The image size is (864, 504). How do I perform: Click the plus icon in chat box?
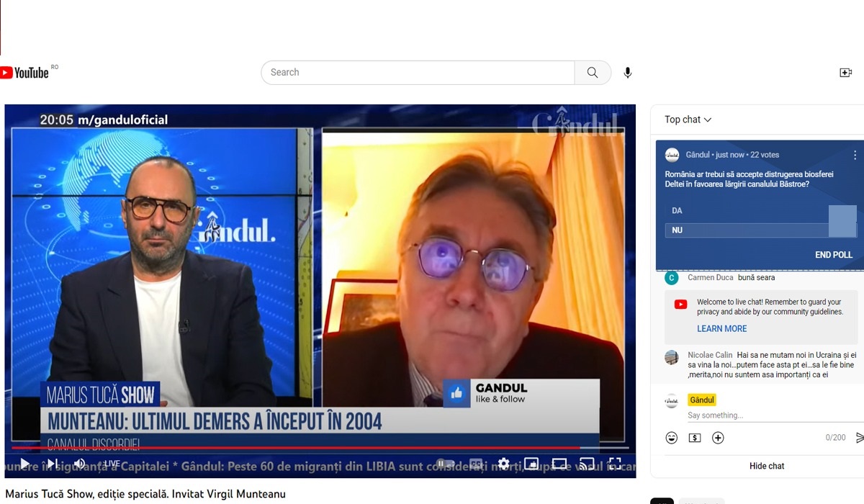pos(718,438)
